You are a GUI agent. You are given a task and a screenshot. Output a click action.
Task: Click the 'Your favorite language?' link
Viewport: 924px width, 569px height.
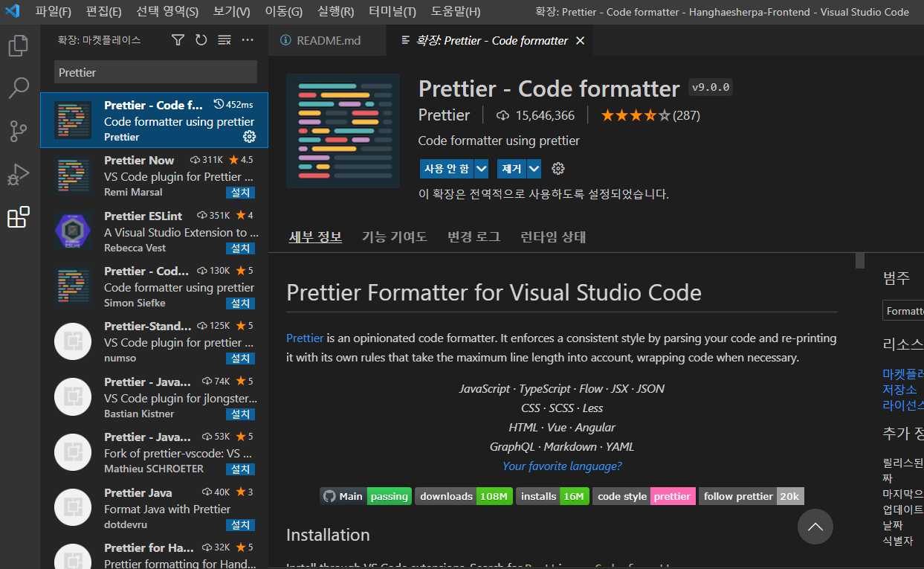coord(562,466)
